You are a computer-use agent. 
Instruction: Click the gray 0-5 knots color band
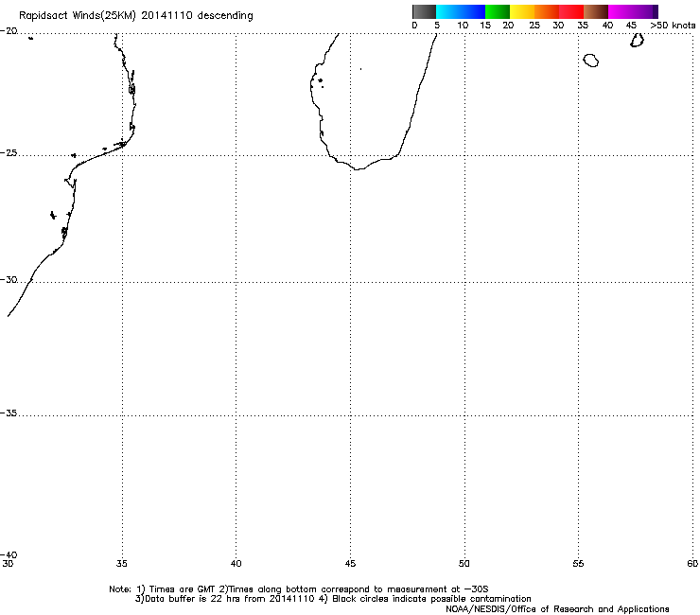coord(424,11)
